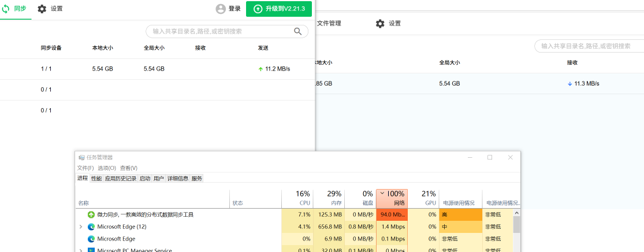The image size is (644, 252).
Task: Click the right window's search field
Action: [589, 46]
